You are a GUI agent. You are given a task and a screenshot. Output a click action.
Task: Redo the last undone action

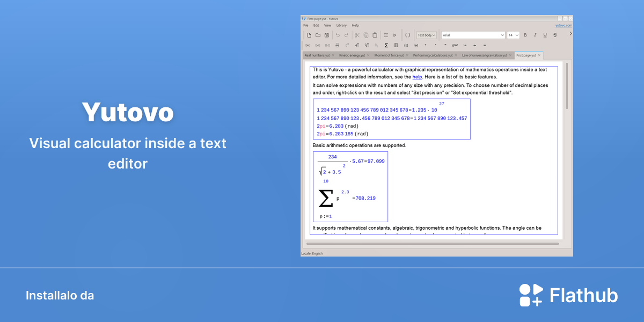(346, 35)
